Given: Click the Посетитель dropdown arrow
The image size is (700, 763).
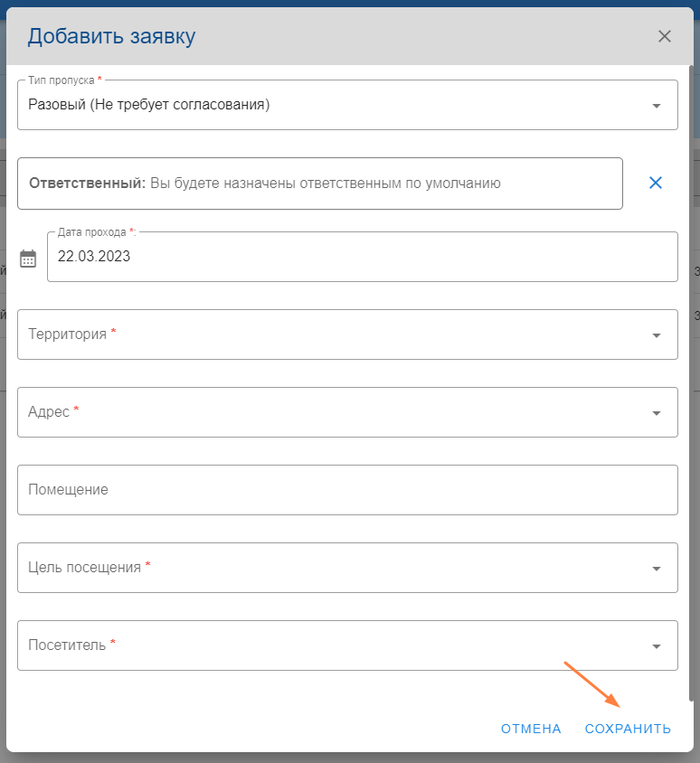Looking at the screenshot, I should point(656,646).
